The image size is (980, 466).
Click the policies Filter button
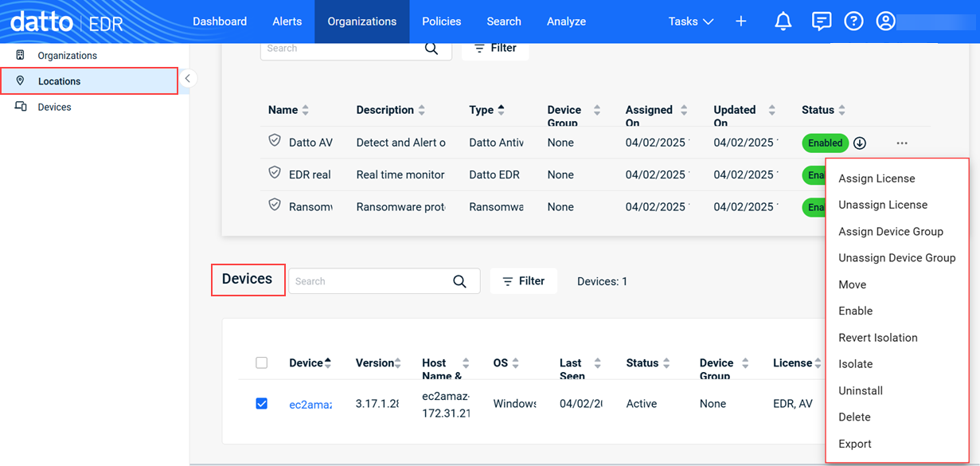[x=495, y=48]
